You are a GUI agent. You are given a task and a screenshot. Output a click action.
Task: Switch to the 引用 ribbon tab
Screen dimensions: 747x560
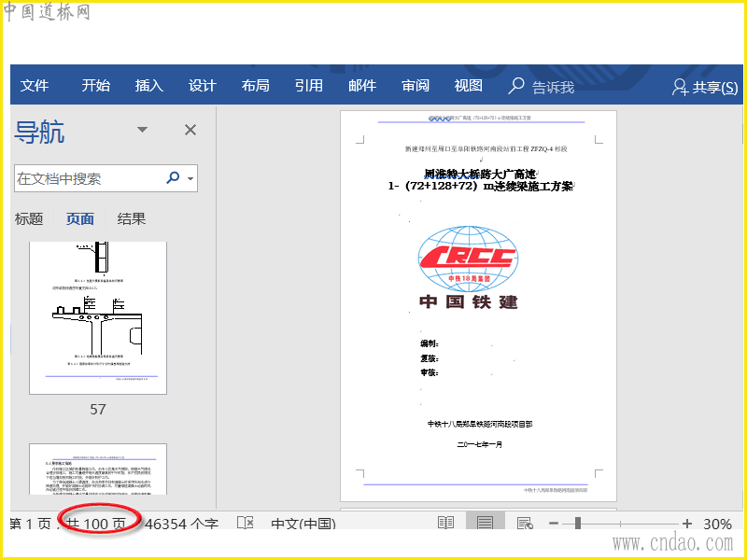point(309,86)
